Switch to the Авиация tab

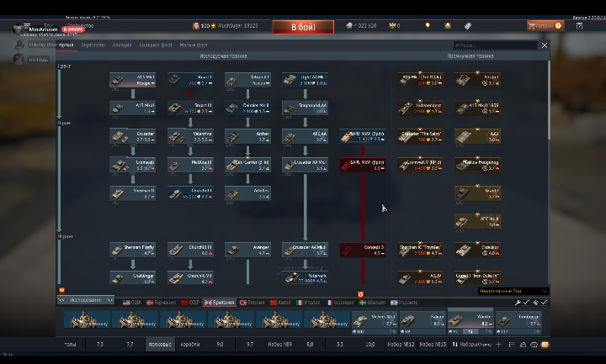(x=122, y=45)
